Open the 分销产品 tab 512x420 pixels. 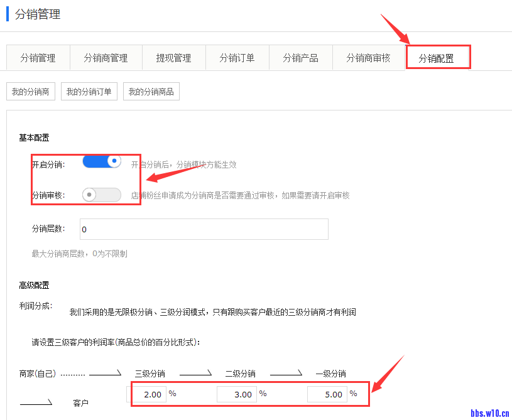coord(300,58)
